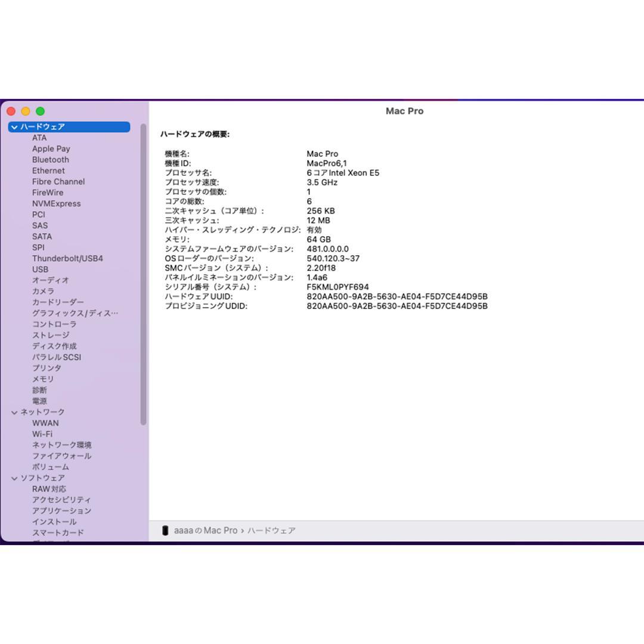Screen dimensions: 644x644
Task: Select the highlighted ハードウェア category row
Action: point(69,127)
